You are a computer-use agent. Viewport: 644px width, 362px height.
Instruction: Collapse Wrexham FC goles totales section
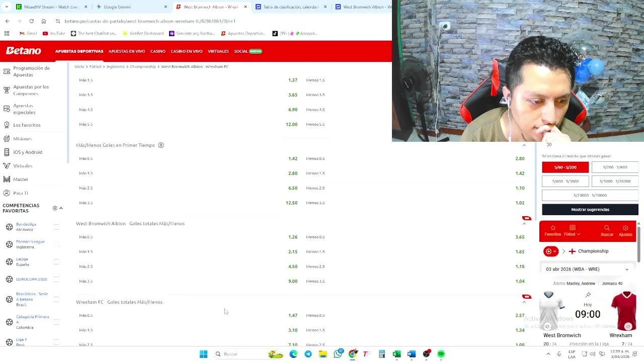click(x=524, y=302)
